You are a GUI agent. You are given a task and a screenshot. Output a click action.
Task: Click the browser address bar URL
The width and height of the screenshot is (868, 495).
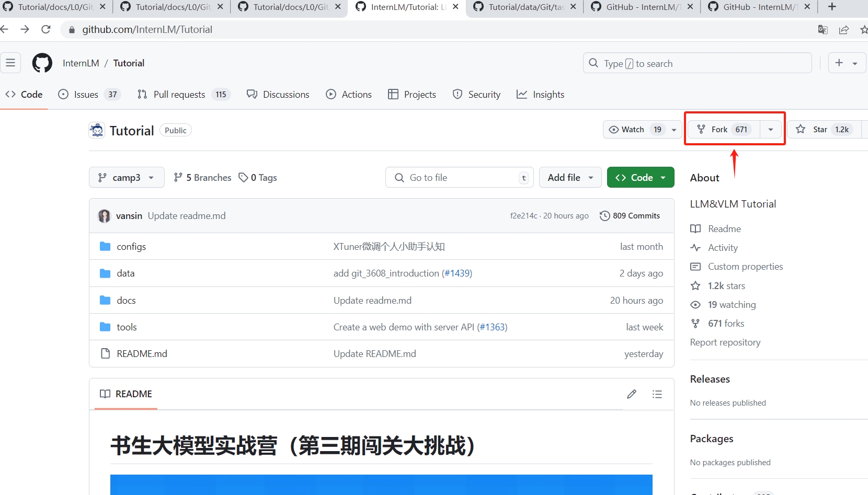point(147,30)
